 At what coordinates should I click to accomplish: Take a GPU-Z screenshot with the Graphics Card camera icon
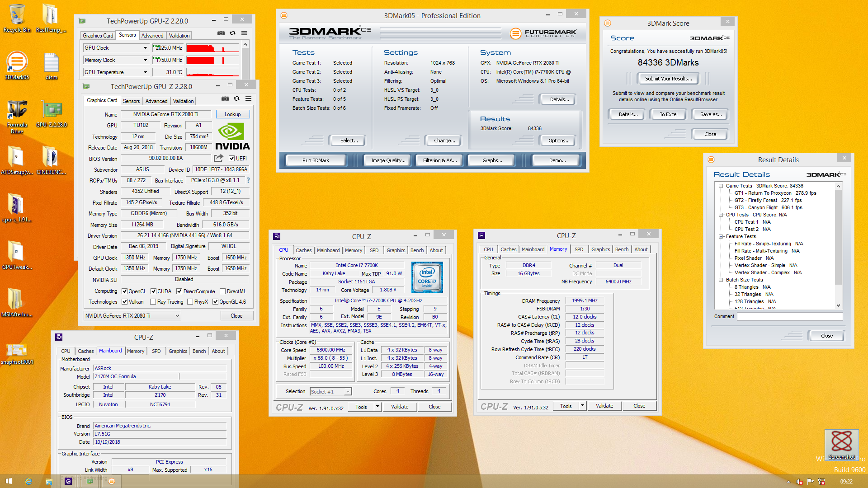point(225,99)
